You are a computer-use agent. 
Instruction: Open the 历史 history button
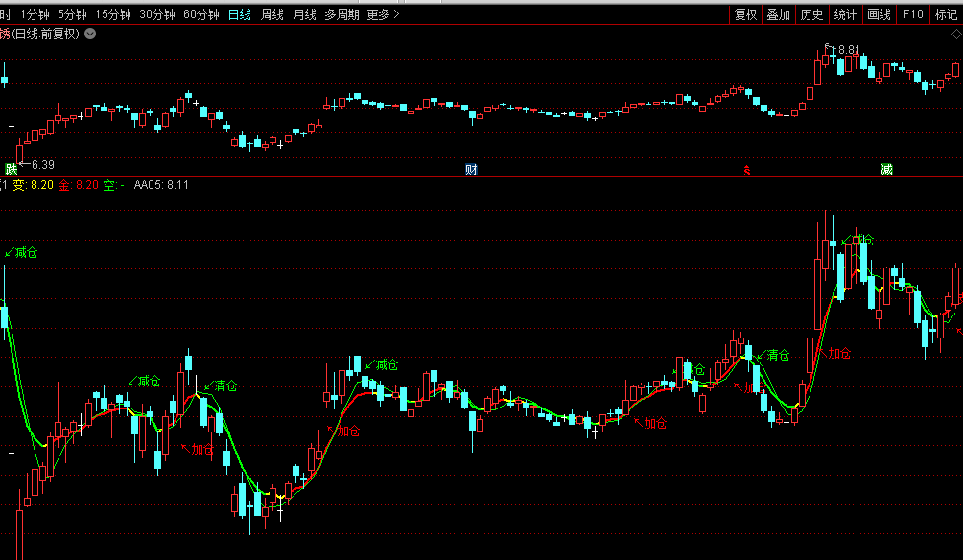[811, 14]
